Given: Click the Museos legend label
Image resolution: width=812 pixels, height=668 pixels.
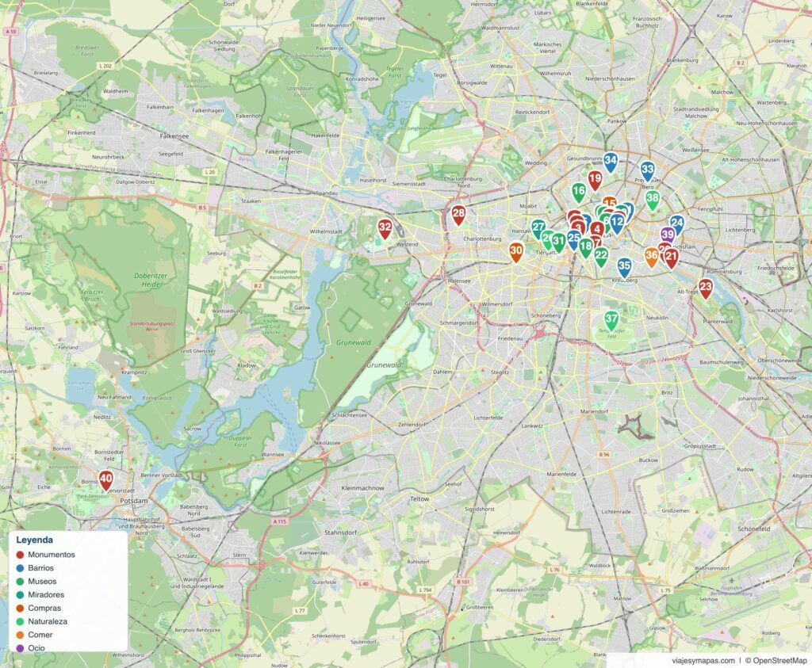Looking at the screenshot, I should pyautogui.click(x=42, y=581).
